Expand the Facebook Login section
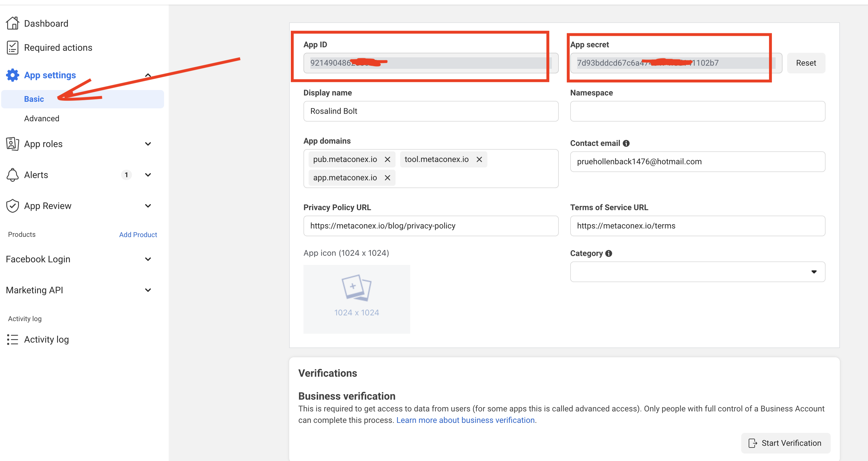 pos(148,259)
